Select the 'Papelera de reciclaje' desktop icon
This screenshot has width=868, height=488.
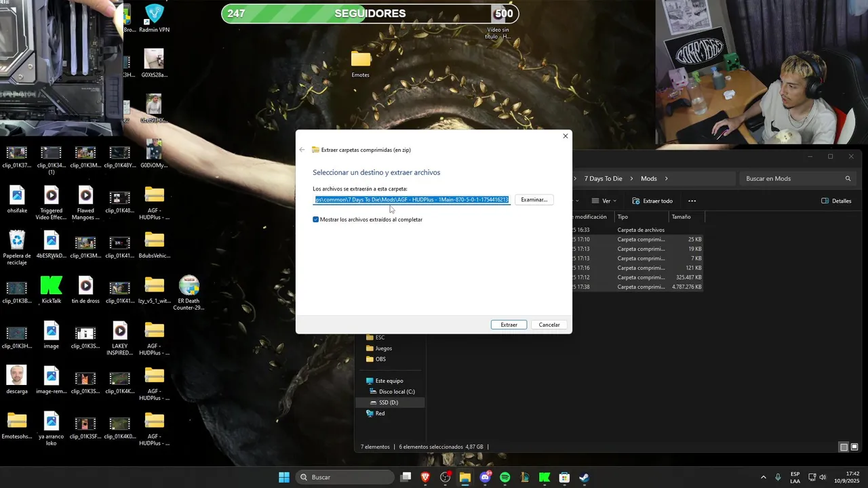tap(17, 247)
